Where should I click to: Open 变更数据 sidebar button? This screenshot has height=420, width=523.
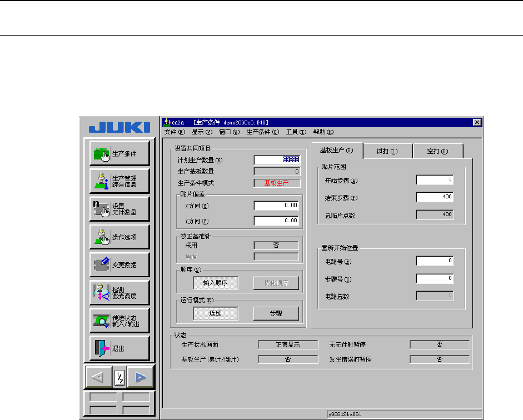coord(119,264)
